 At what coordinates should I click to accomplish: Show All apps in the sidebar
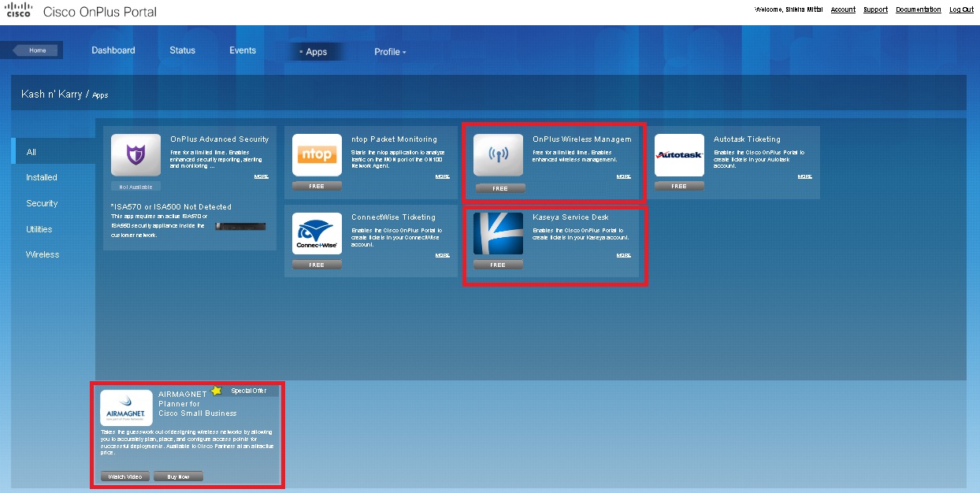[54, 152]
